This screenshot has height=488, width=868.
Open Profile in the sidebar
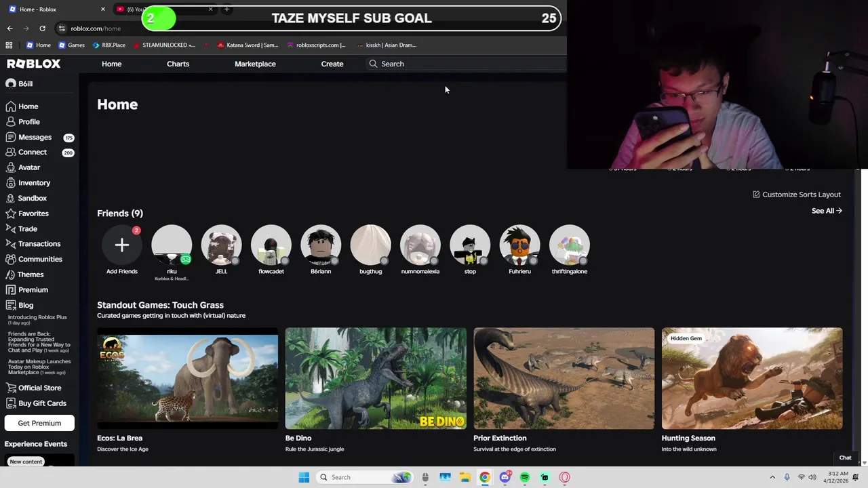[x=23, y=122]
